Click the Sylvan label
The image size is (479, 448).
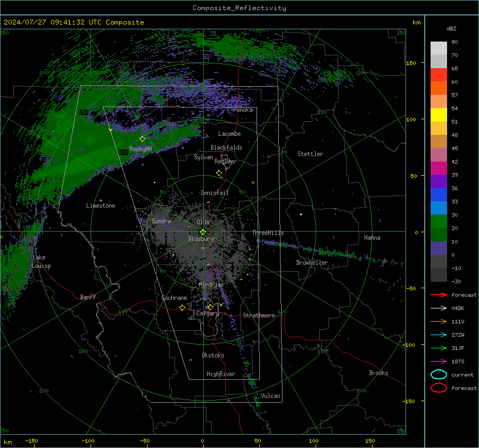point(203,157)
